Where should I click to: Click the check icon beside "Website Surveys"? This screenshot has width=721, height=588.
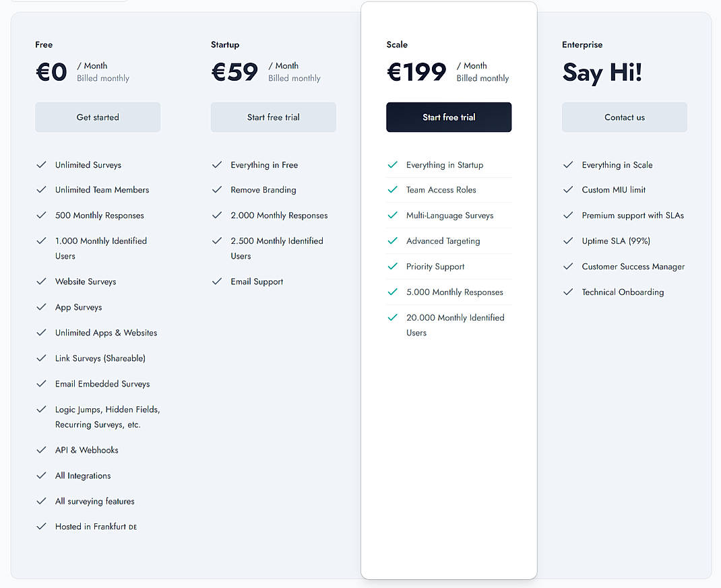click(x=41, y=282)
